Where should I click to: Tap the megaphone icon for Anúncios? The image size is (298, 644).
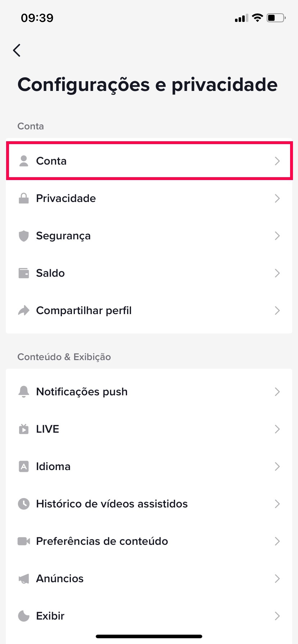(24, 579)
